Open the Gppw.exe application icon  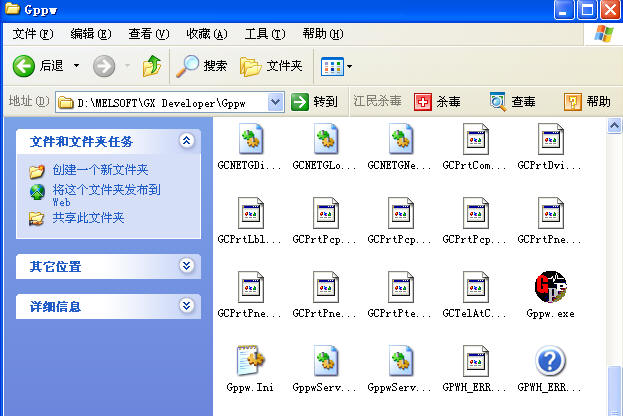coord(550,287)
